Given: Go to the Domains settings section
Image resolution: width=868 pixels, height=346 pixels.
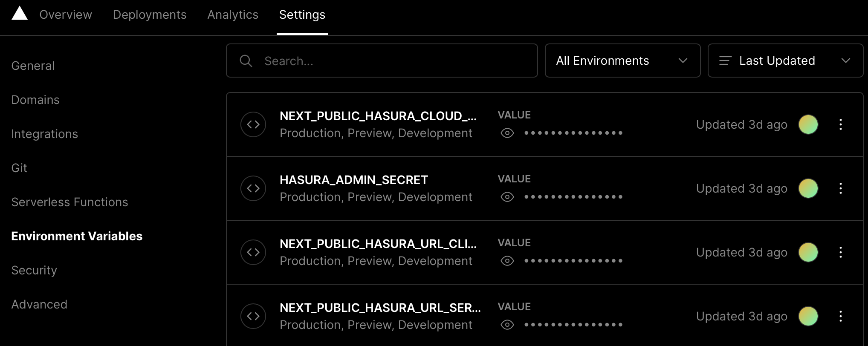Looking at the screenshot, I should (x=35, y=100).
